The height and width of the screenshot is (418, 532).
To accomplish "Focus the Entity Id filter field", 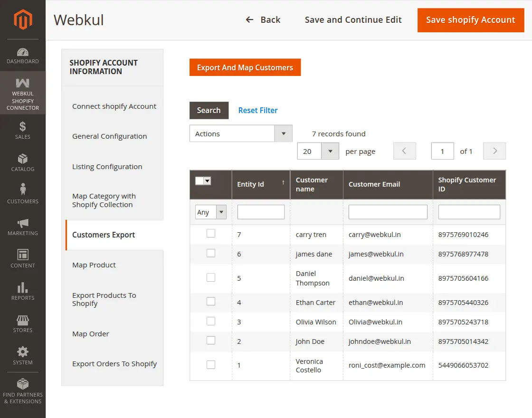I will coord(261,212).
